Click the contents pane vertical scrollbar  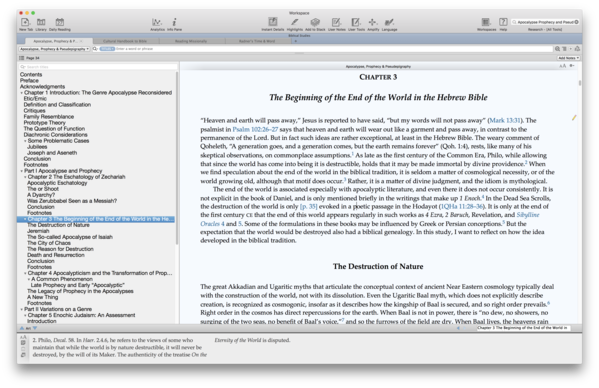point(176,158)
